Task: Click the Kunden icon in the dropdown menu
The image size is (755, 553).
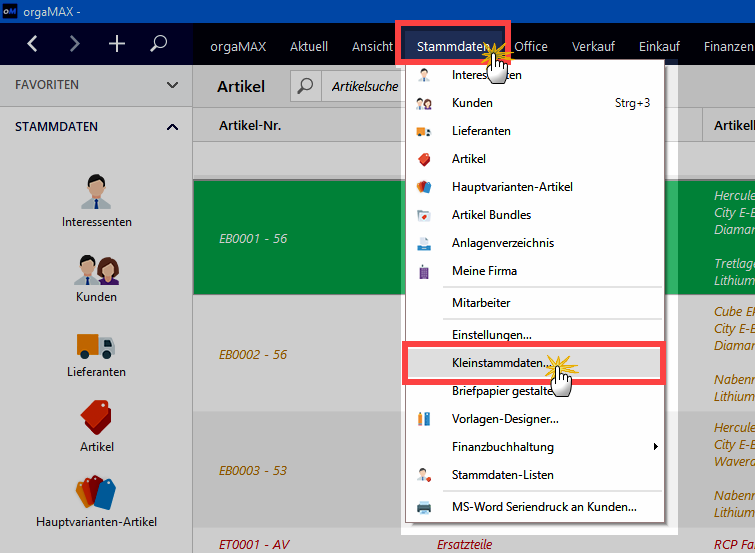Action: [x=424, y=103]
